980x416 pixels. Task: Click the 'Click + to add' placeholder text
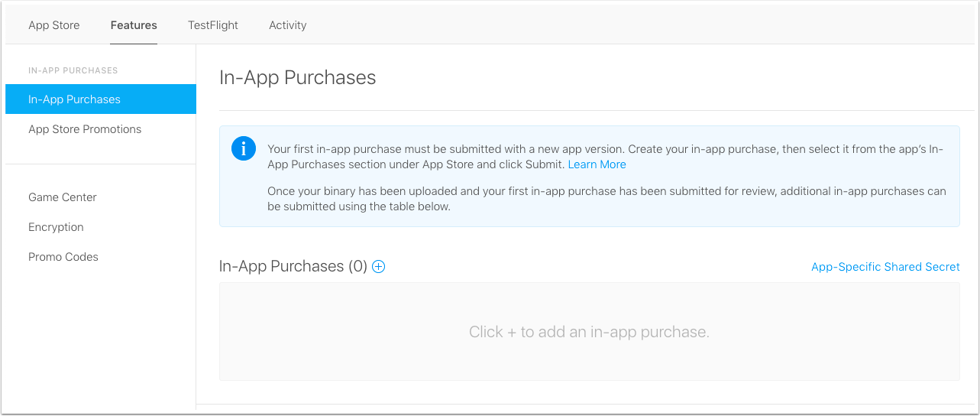click(x=589, y=332)
